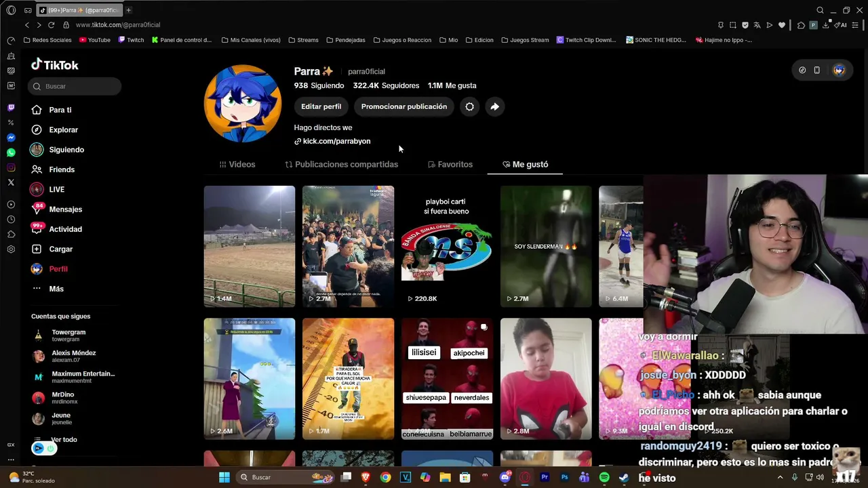The image size is (868, 488).
Task: Expand the Mis Canales (vivos) bookmark folder
Action: coord(251,40)
